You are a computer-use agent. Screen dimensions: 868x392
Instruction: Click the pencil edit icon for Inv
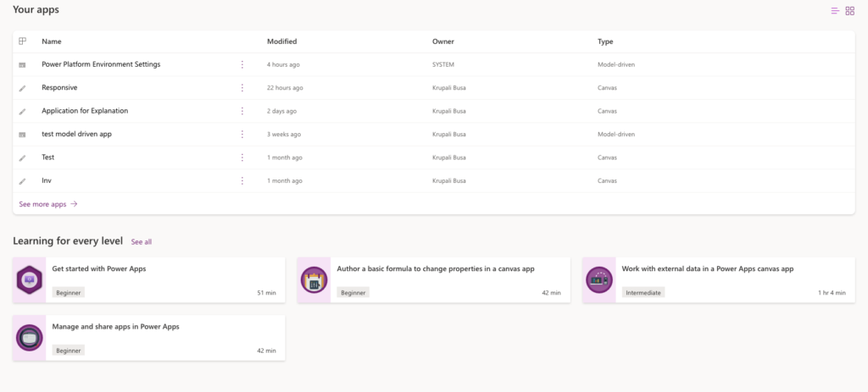click(22, 181)
